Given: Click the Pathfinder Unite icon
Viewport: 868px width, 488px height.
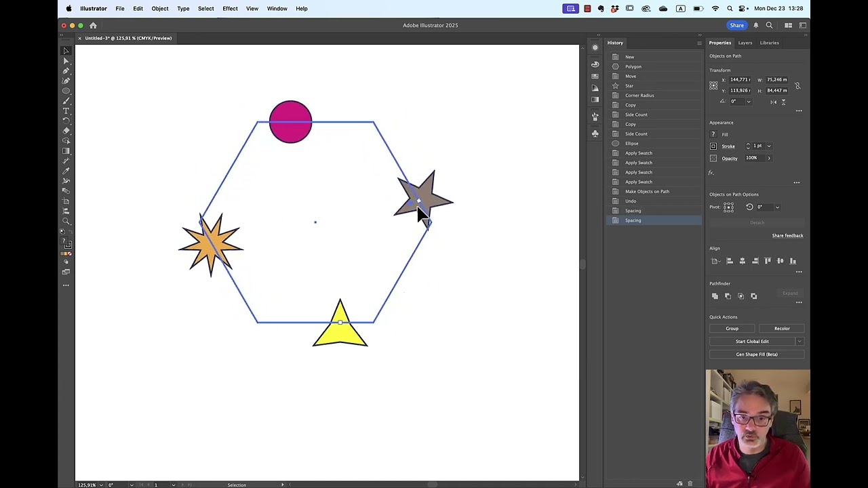Looking at the screenshot, I should [x=715, y=296].
